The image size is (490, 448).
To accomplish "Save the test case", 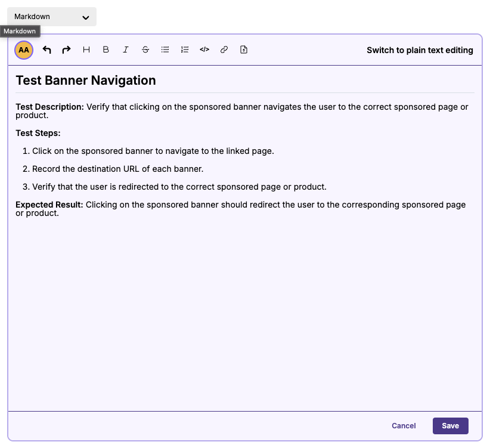I will pyautogui.click(x=450, y=425).
